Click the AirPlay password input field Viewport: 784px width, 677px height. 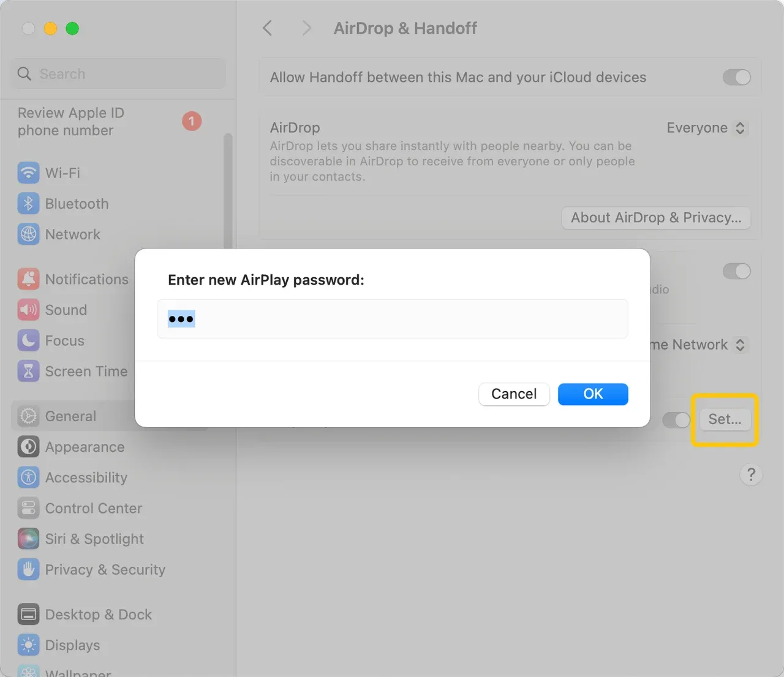pyautogui.click(x=393, y=319)
